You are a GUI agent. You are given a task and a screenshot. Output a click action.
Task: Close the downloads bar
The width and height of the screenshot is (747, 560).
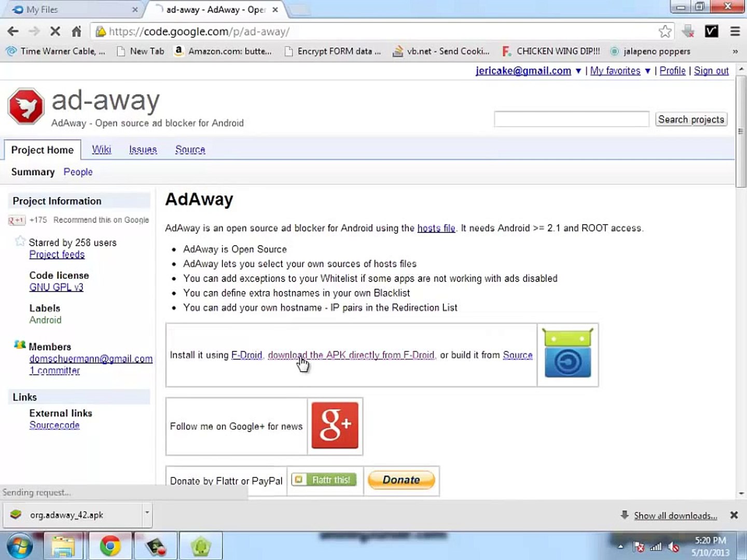coord(734,515)
